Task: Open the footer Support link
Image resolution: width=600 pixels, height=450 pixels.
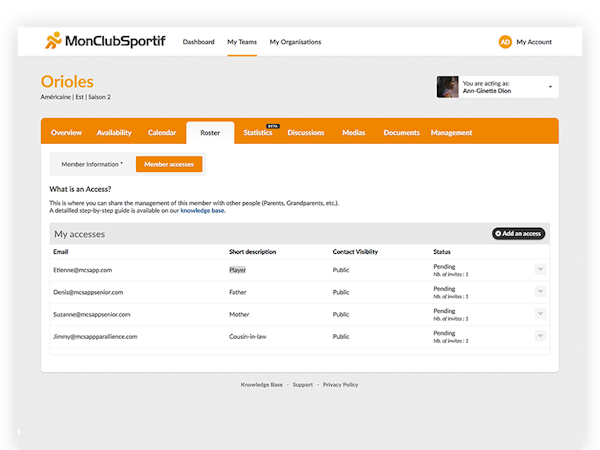Action: (303, 385)
